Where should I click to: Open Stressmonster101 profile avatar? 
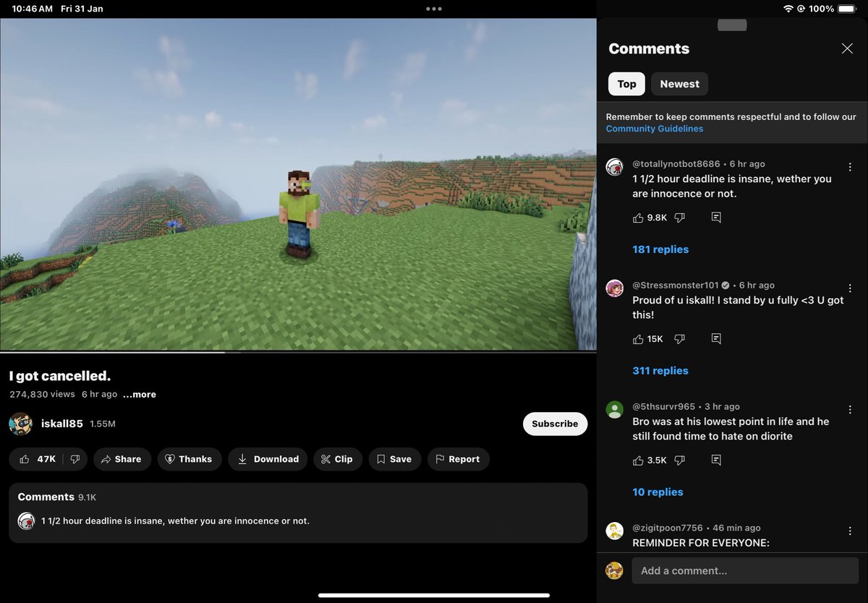tap(614, 288)
